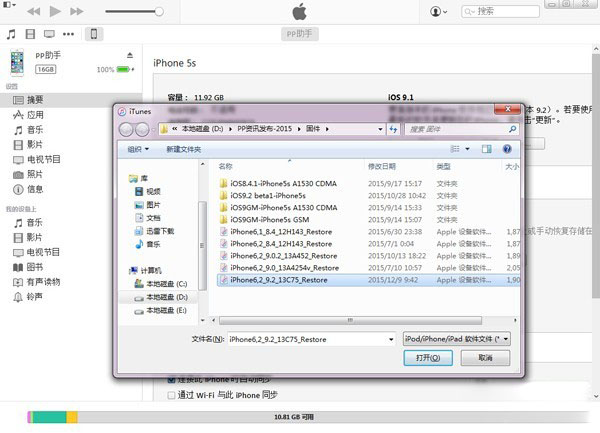
Task: Open the Music library icon in toolbar
Action: (x=11, y=34)
